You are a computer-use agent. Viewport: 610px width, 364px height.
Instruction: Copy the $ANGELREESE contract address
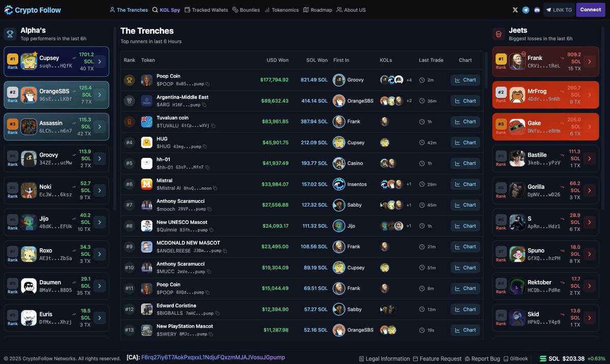225,251
